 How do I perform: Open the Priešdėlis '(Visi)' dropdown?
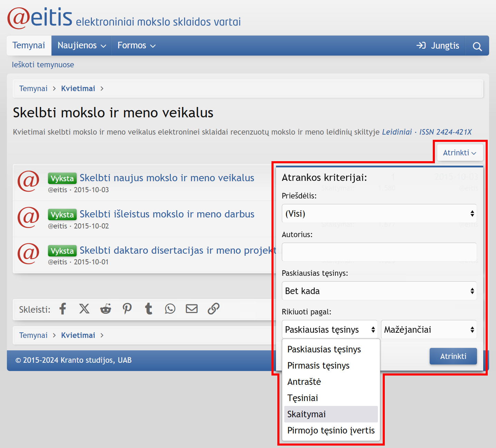[x=379, y=214]
